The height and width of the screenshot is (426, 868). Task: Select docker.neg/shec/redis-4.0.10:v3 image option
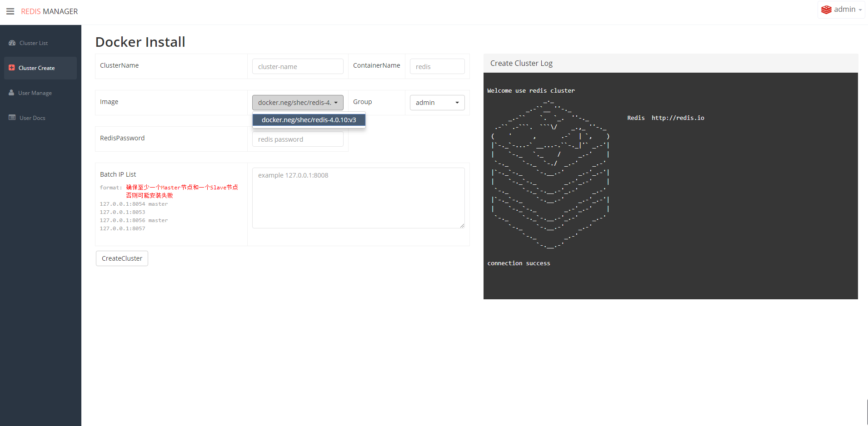coord(309,120)
